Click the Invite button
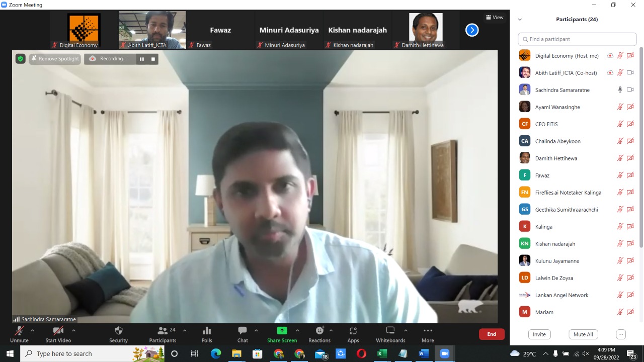This screenshot has width=644, height=362. pyautogui.click(x=539, y=334)
